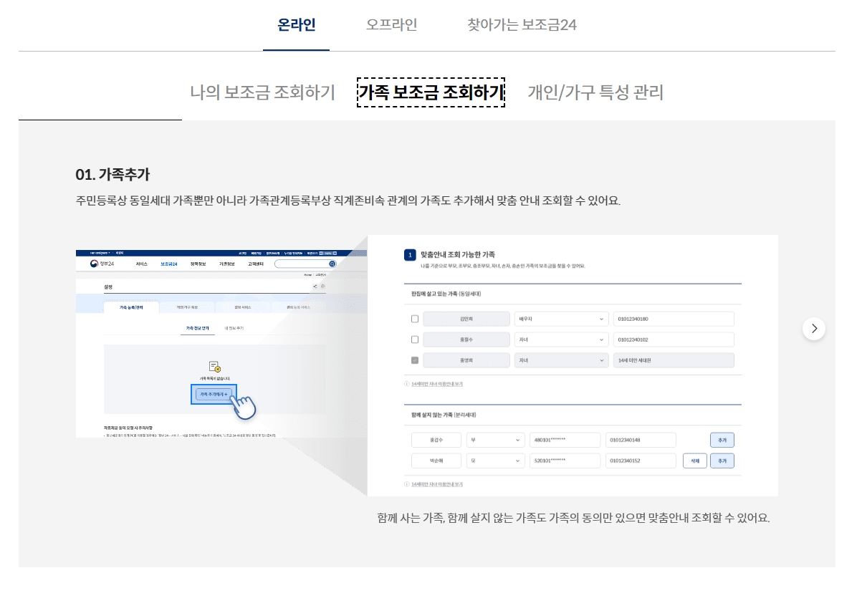Click the 맞춤안내 조회 가능한 가족 title

pos(458,254)
